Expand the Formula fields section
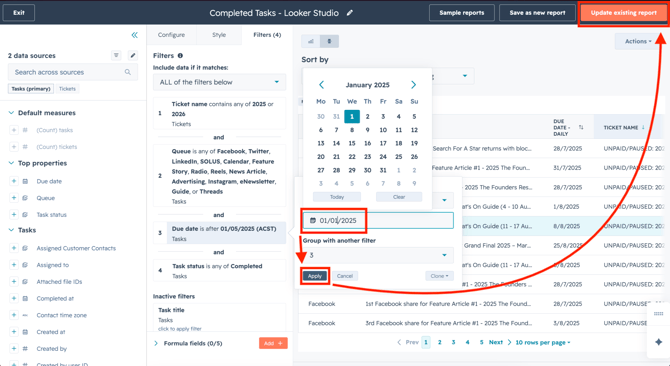 coord(156,343)
